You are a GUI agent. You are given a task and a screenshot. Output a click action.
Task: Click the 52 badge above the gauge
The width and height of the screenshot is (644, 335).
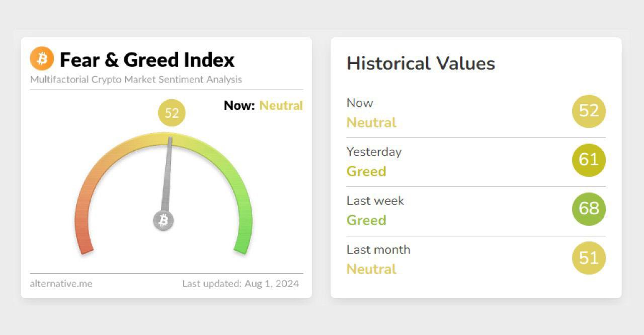172,113
